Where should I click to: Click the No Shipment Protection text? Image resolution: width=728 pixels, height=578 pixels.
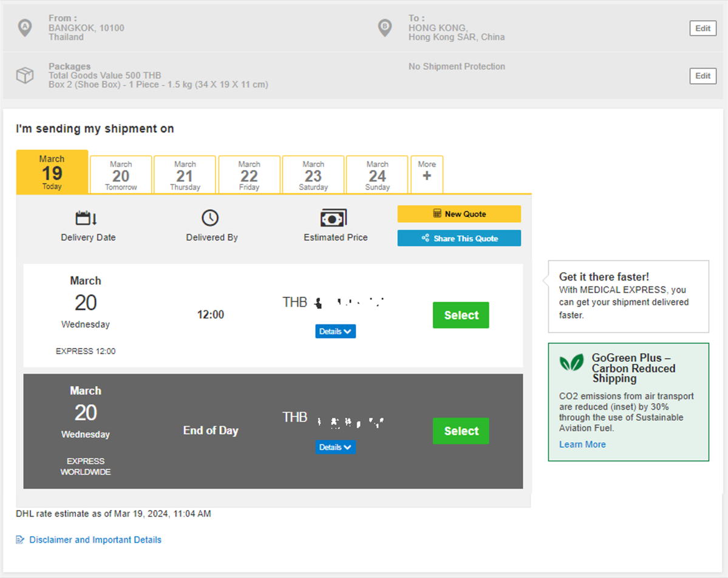(457, 66)
